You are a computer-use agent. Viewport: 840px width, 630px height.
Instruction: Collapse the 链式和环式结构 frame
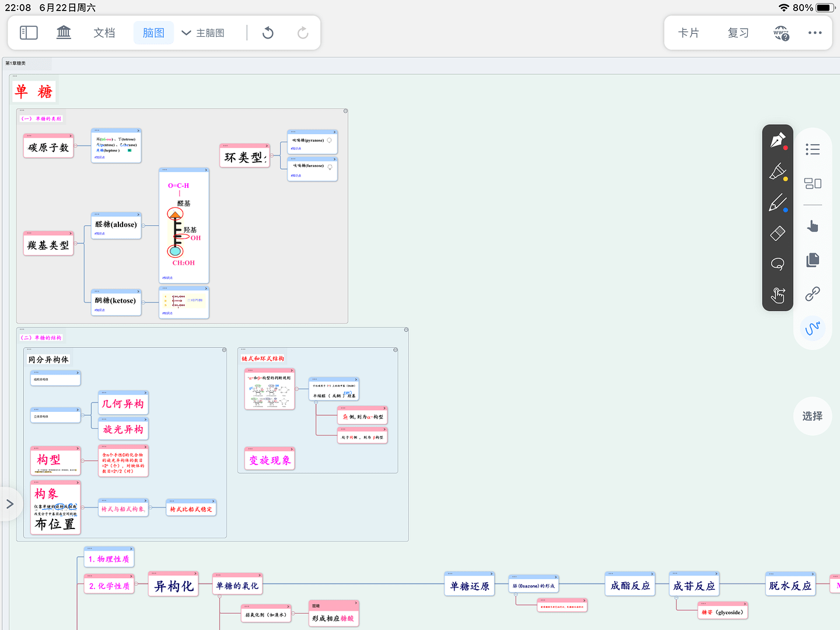click(x=395, y=350)
